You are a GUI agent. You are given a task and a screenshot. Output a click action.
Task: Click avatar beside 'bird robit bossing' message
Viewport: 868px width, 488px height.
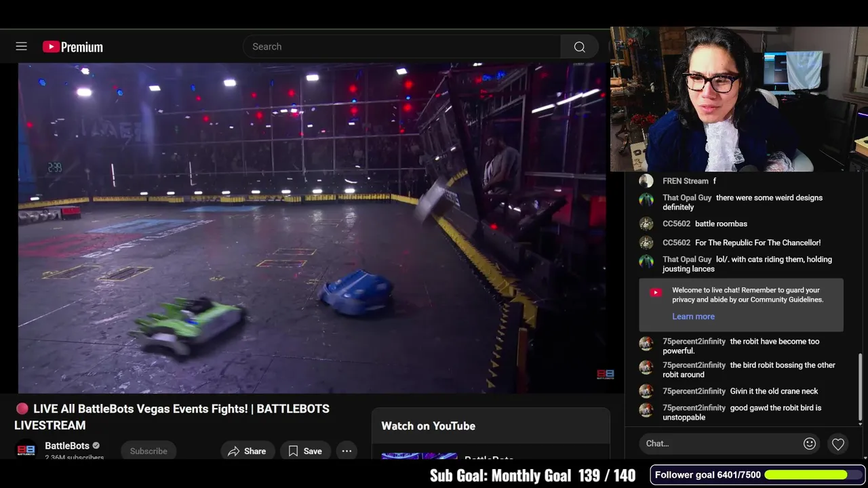(646, 367)
